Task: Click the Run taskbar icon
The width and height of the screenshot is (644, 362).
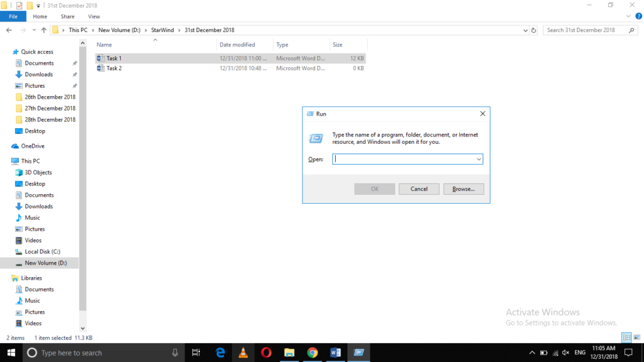Action: click(x=358, y=353)
